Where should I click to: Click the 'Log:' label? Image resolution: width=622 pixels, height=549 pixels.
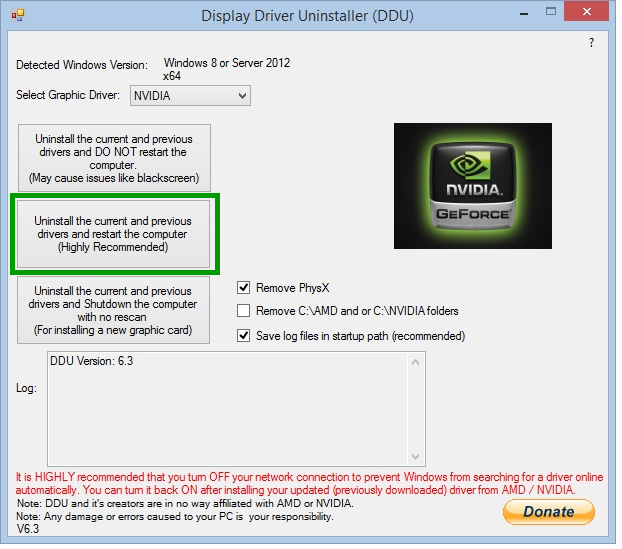coord(26,388)
